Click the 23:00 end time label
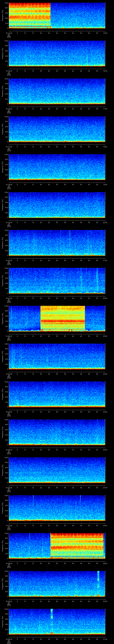The width and height of the screenshot is (114, 644). point(105,336)
